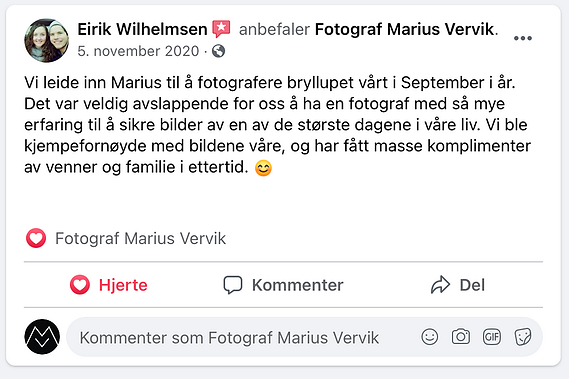This screenshot has width=569, height=379.
Task: Click the speech bubble comment icon
Action: pos(233,285)
